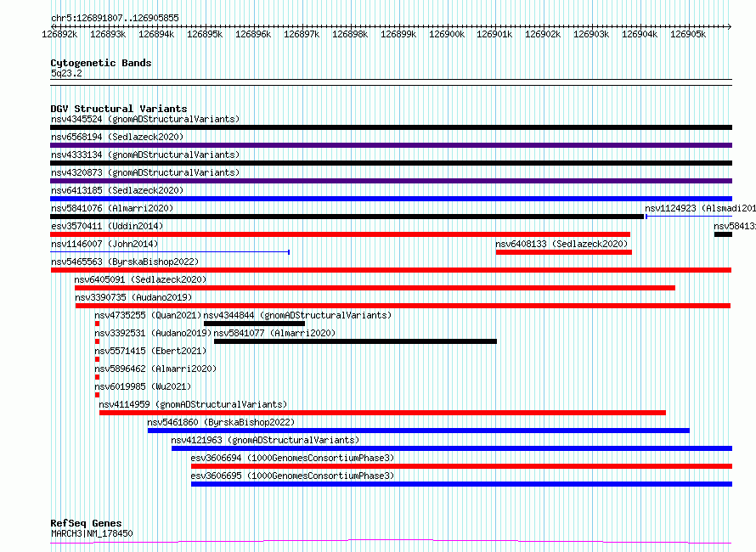Select the nsv6568194 (Sedlazeck2020) label
The height and width of the screenshot is (552, 756).
coord(117,137)
